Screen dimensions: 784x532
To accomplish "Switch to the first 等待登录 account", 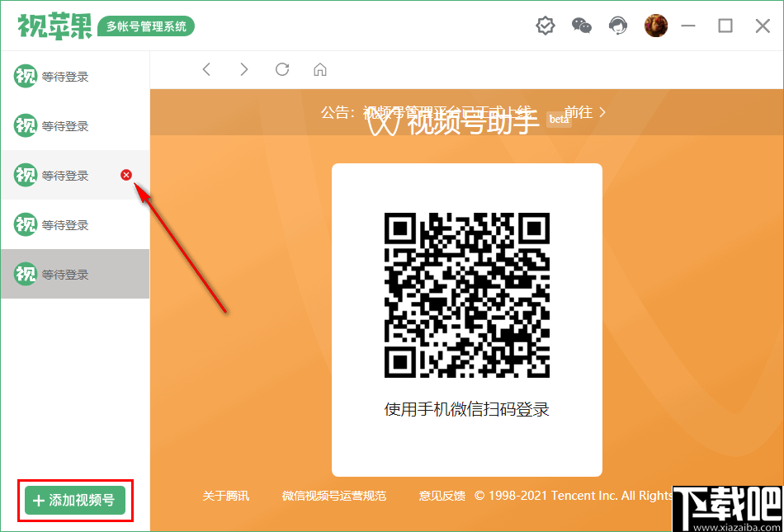I will 62,77.
